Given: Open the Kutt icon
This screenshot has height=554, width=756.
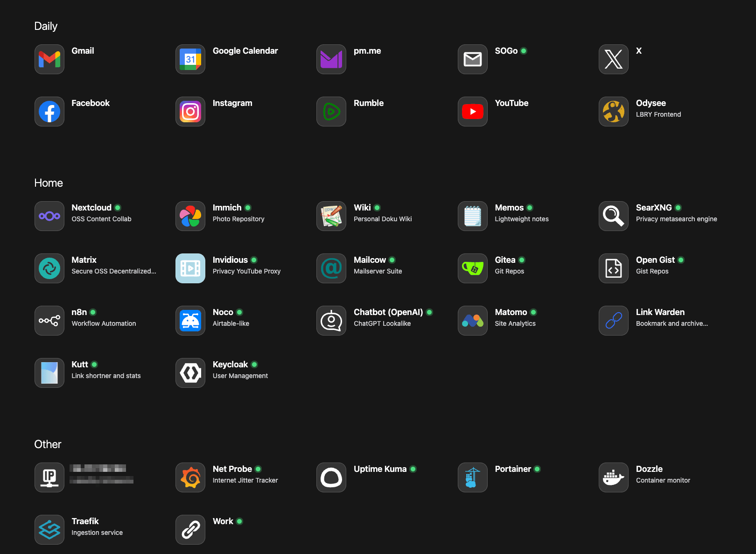Looking at the screenshot, I should click(x=49, y=373).
